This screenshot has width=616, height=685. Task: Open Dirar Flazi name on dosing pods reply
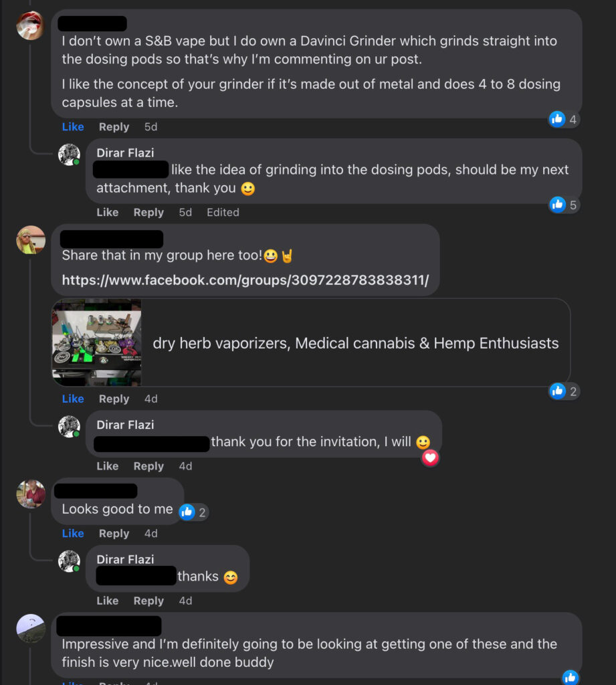125,153
